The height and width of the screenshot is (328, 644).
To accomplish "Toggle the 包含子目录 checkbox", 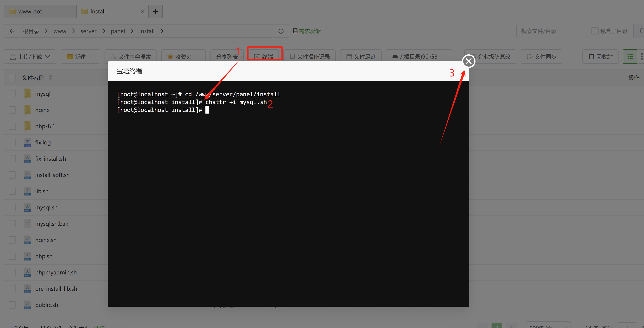I will point(595,31).
